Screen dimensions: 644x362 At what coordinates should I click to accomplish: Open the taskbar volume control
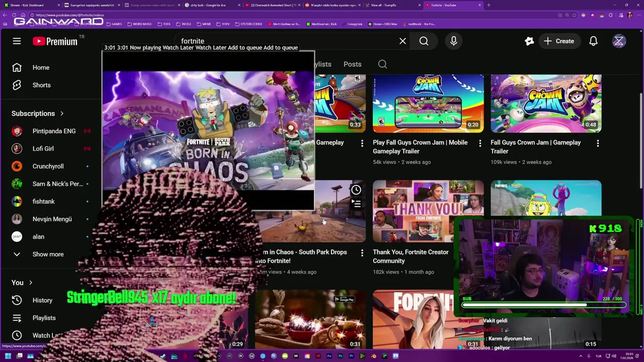point(614,356)
